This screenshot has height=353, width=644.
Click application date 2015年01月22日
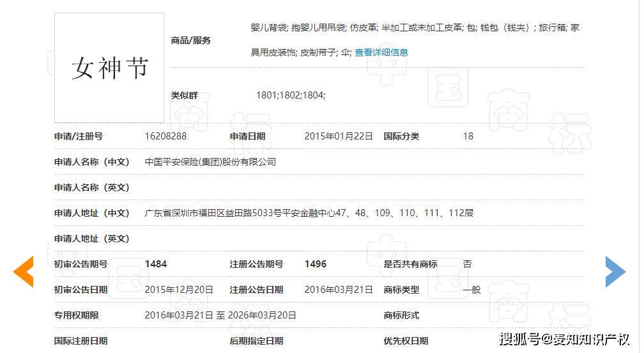pyautogui.click(x=339, y=136)
